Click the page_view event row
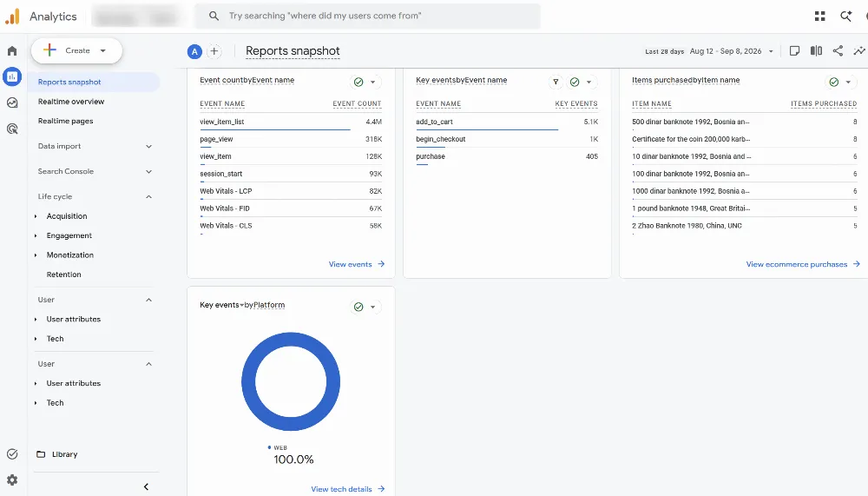Viewport: 868px width, 496px height. [x=291, y=139]
